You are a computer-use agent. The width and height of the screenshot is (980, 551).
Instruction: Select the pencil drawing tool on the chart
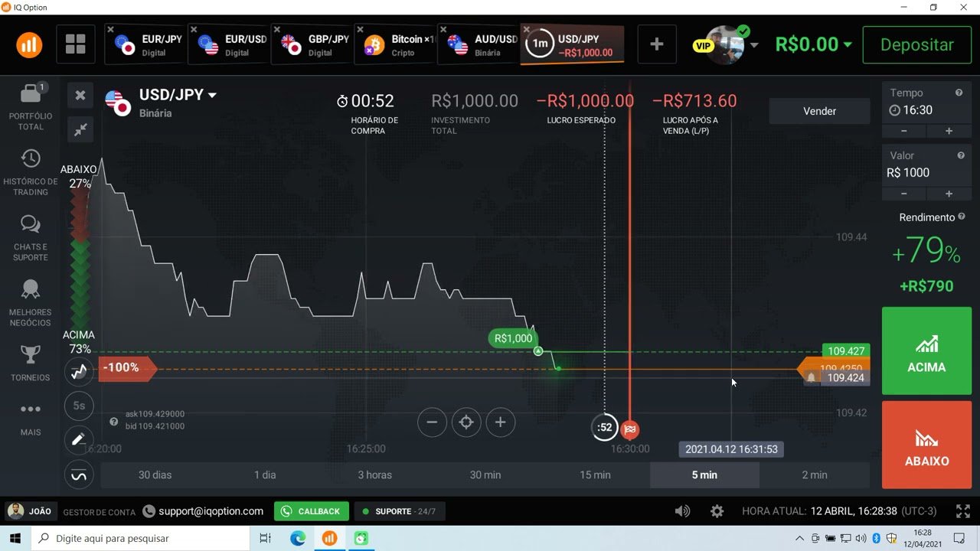79,440
